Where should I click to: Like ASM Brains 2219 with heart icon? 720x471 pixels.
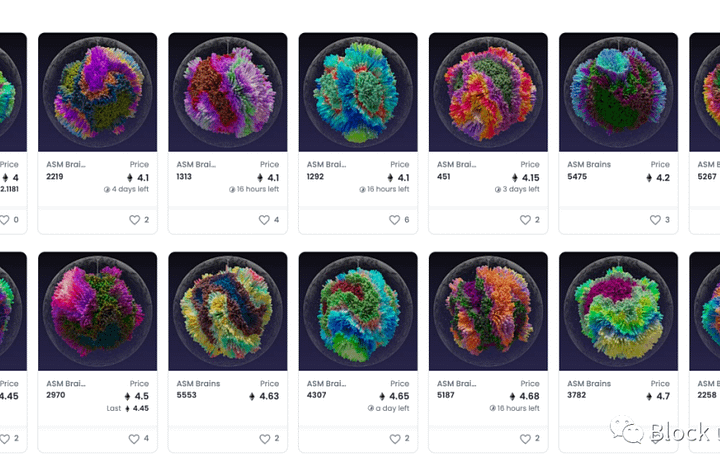(135, 220)
